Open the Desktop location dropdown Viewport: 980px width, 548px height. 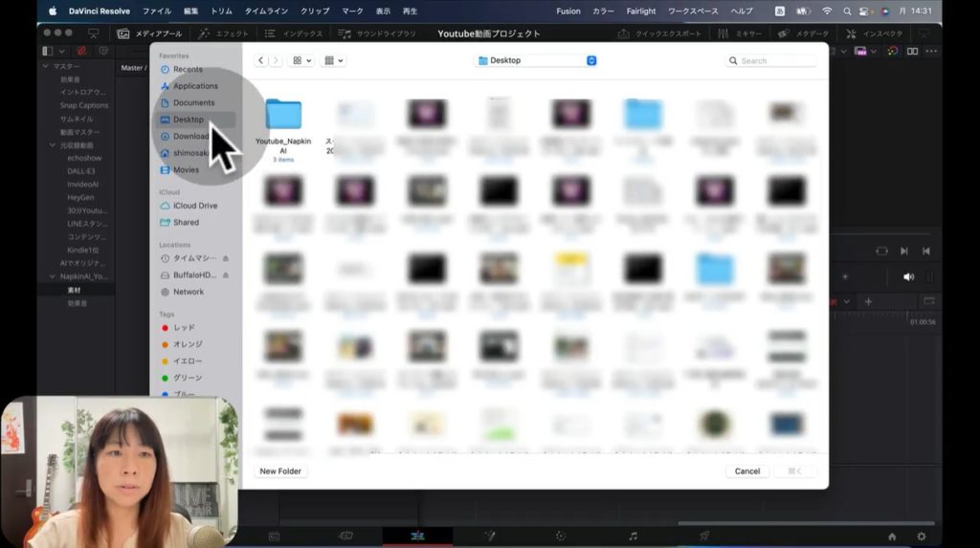[537, 60]
